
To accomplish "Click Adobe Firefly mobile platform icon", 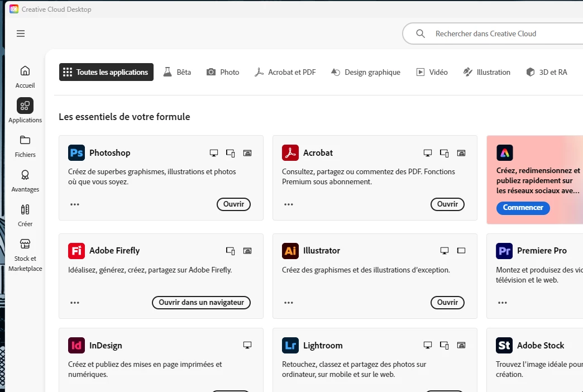I will tap(231, 251).
